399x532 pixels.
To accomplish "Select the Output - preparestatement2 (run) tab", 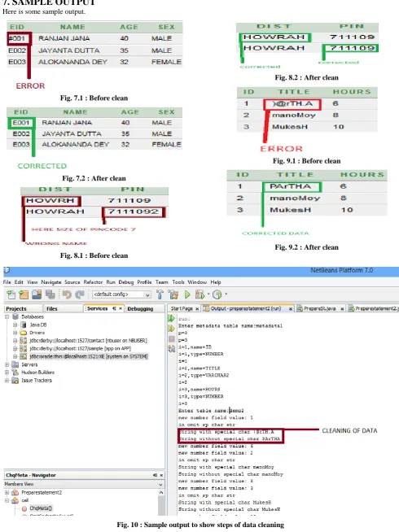I will (x=246, y=308).
